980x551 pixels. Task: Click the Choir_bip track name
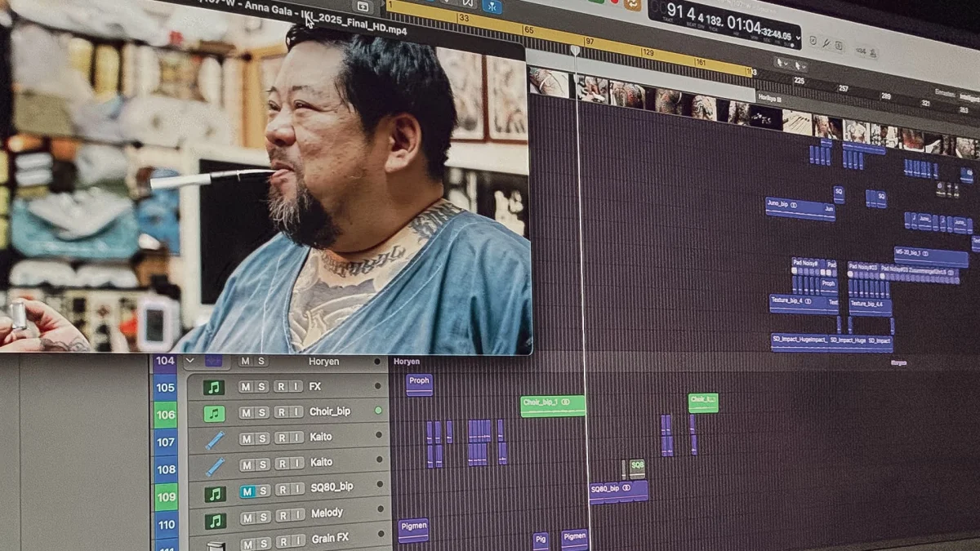[330, 412]
